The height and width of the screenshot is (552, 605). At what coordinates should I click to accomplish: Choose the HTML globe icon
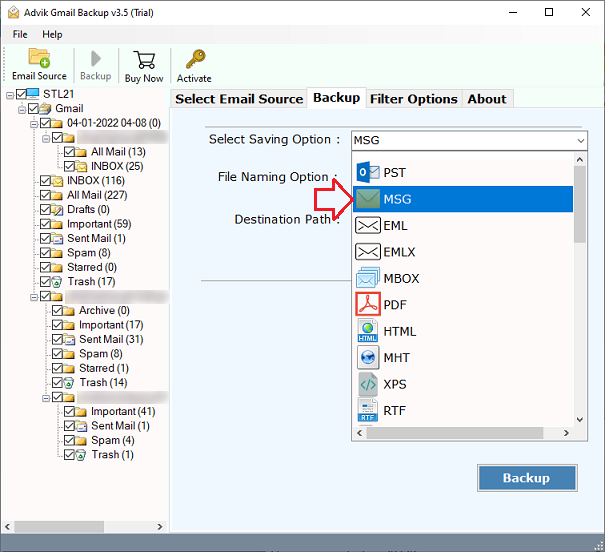[368, 331]
